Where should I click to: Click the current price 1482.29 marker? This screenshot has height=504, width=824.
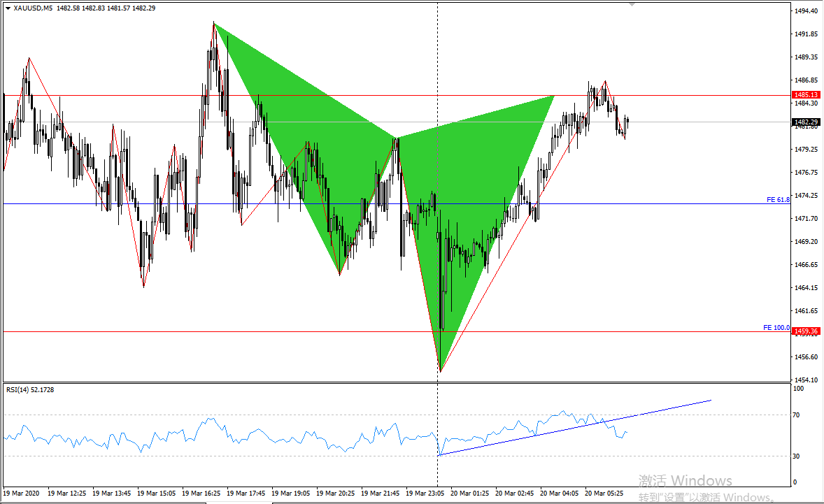806,121
